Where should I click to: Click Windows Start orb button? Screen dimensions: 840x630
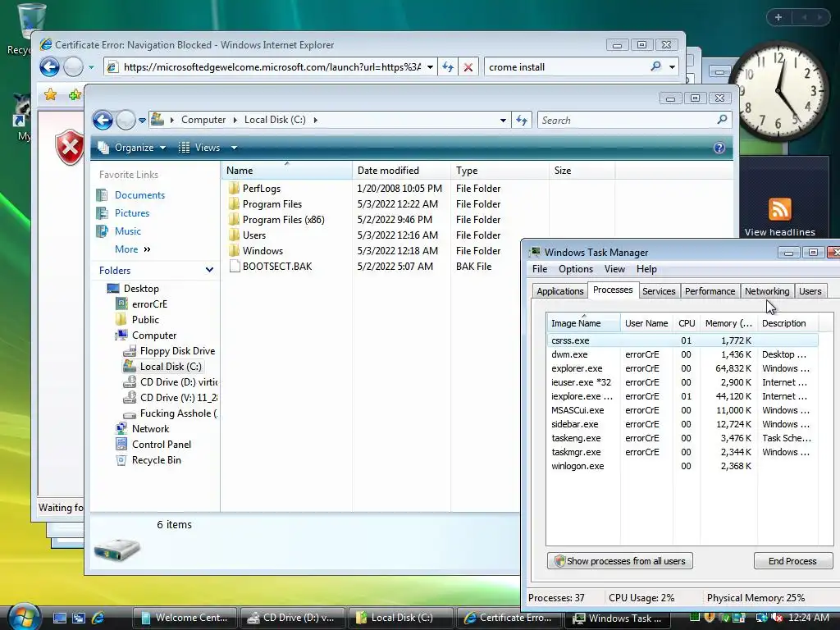tap(24, 617)
